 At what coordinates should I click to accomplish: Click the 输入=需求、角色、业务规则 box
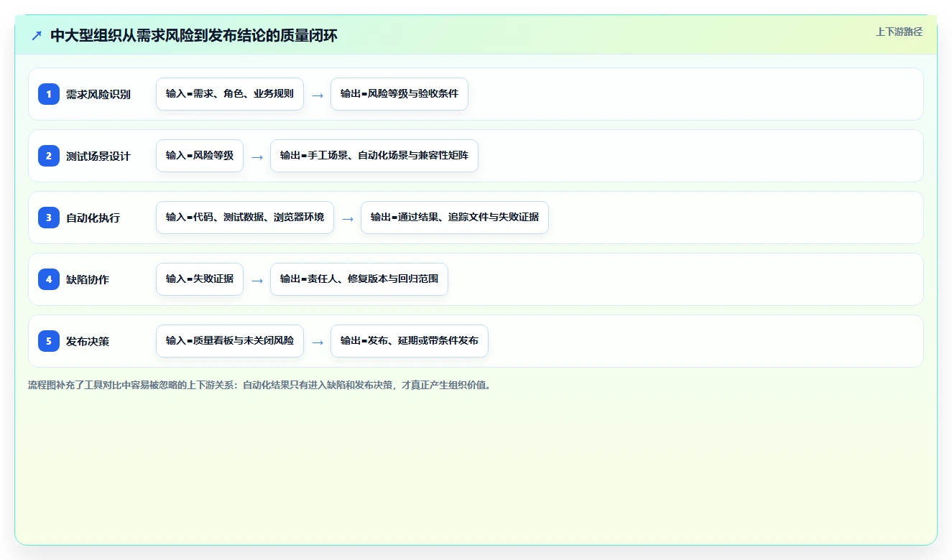pyautogui.click(x=230, y=94)
